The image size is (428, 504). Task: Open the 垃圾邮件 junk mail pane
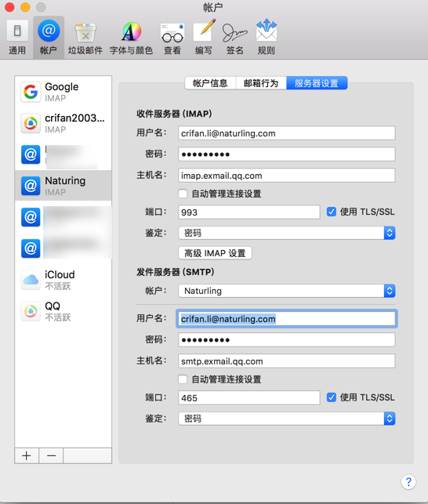(85, 38)
